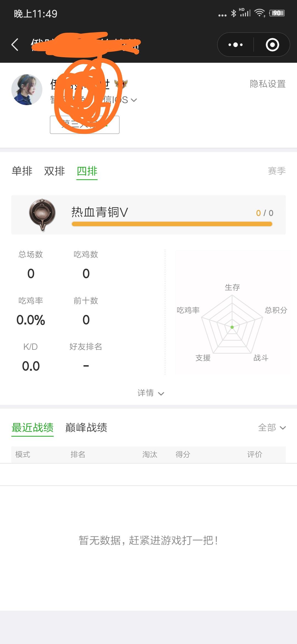297x644 pixels.
Task: Tap the circular close mini program icon
Action: click(272, 45)
